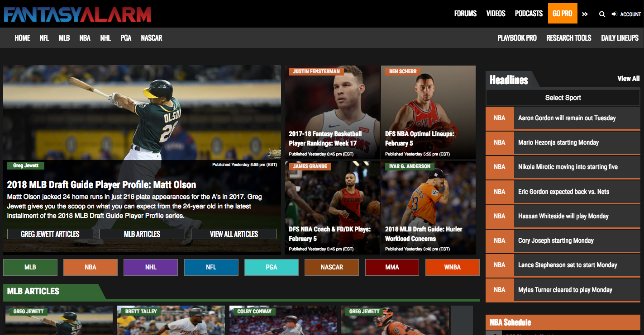Go to the NASCAR section in navbar
Image resolution: width=644 pixels, height=335 pixels.
tap(151, 38)
